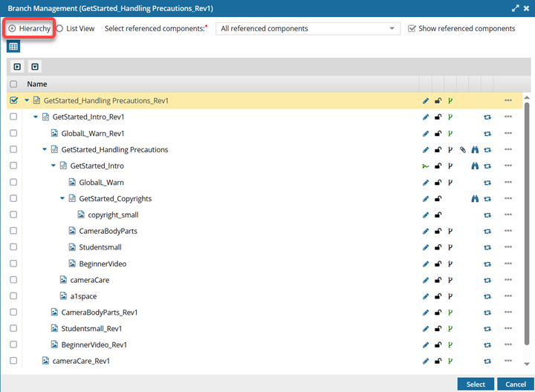The image size is (535, 392).
Task: Click edit pencil for GetStarted_Handling Precautions_Rev1
Action: (x=426, y=101)
